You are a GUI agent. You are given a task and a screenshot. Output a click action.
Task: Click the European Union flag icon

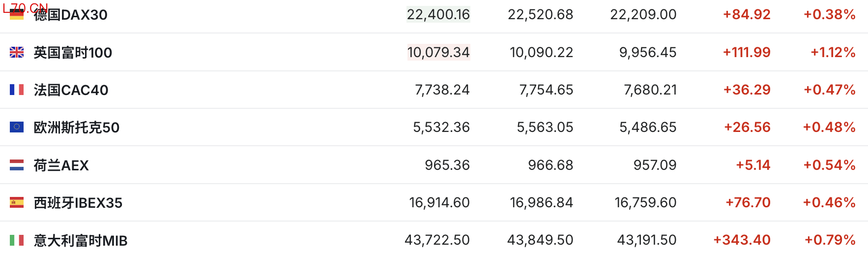coord(17,127)
